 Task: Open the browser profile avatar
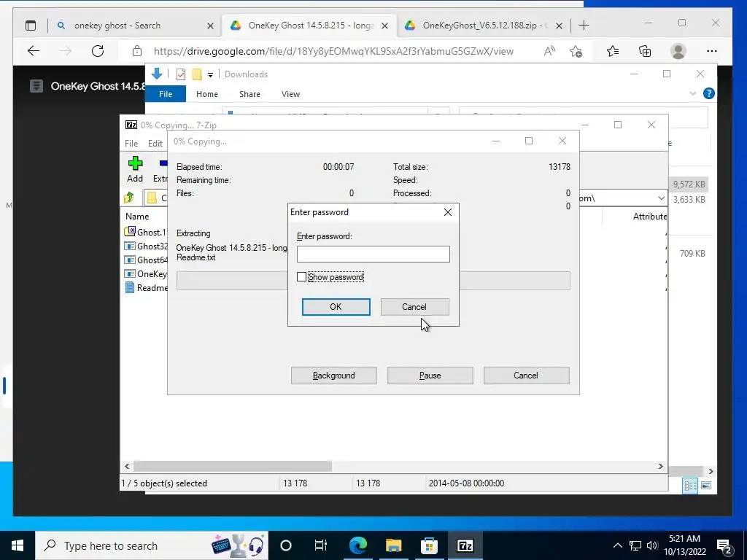point(678,51)
